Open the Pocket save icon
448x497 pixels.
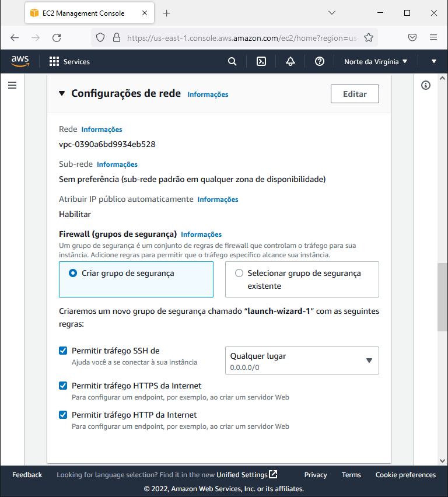coord(412,38)
